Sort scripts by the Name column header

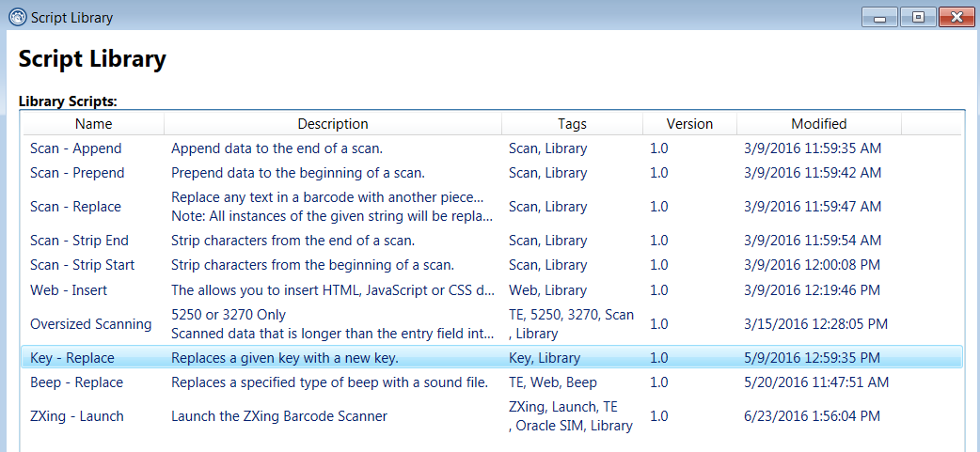(93, 124)
